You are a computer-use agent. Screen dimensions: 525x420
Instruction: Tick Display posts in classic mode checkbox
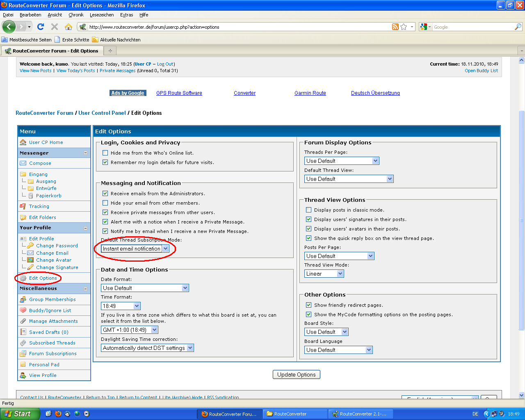tap(309, 210)
